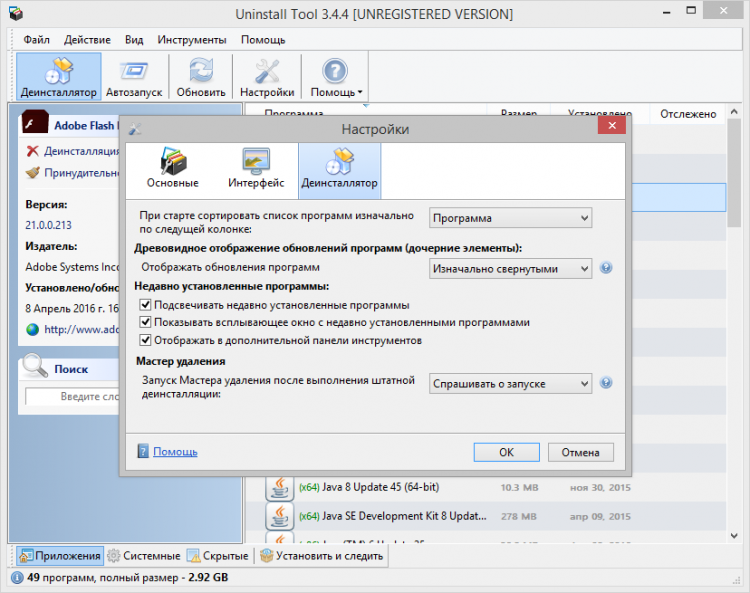Click help icon next to Спрашивать о запуске

(x=606, y=383)
